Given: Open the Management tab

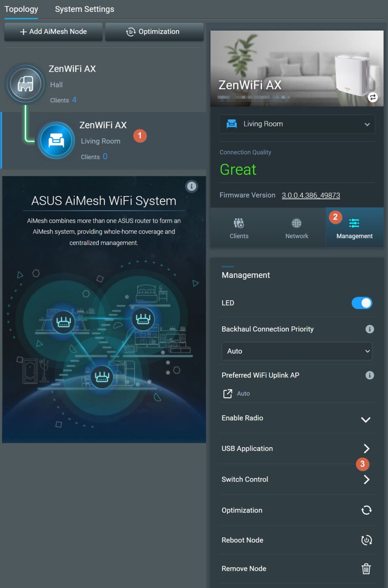Looking at the screenshot, I should click(x=355, y=228).
